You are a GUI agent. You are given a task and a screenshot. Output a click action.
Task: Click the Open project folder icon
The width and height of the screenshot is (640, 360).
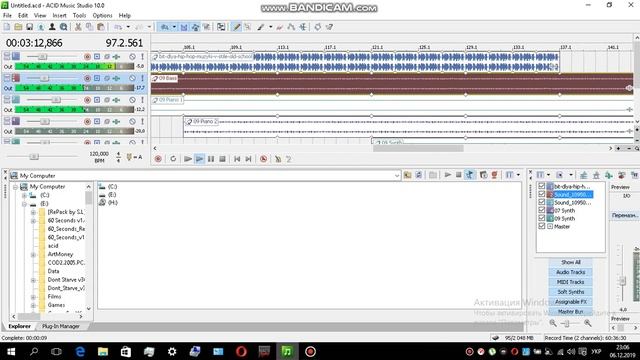(x=18, y=27)
